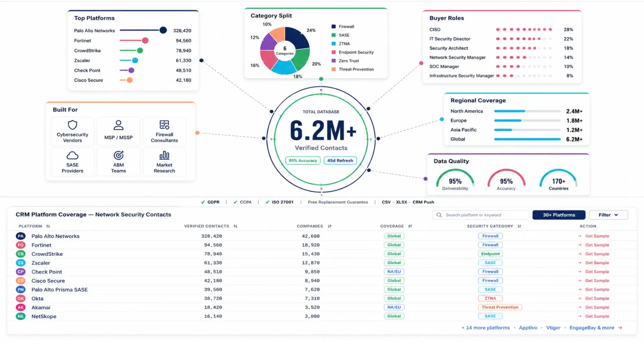Click the Firewall legend color square
The width and height of the screenshot is (644, 345).
click(334, 26)
